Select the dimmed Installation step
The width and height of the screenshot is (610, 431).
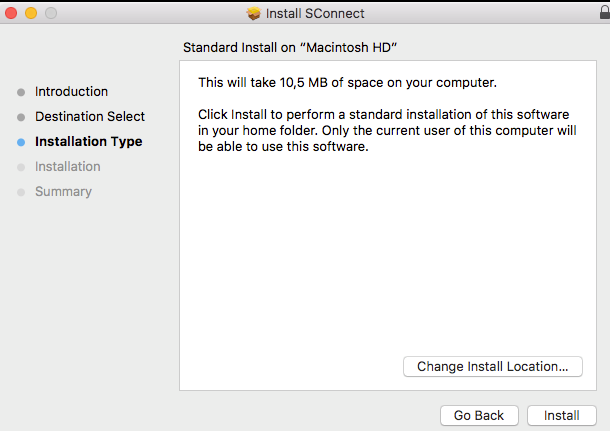pos(68,166)
